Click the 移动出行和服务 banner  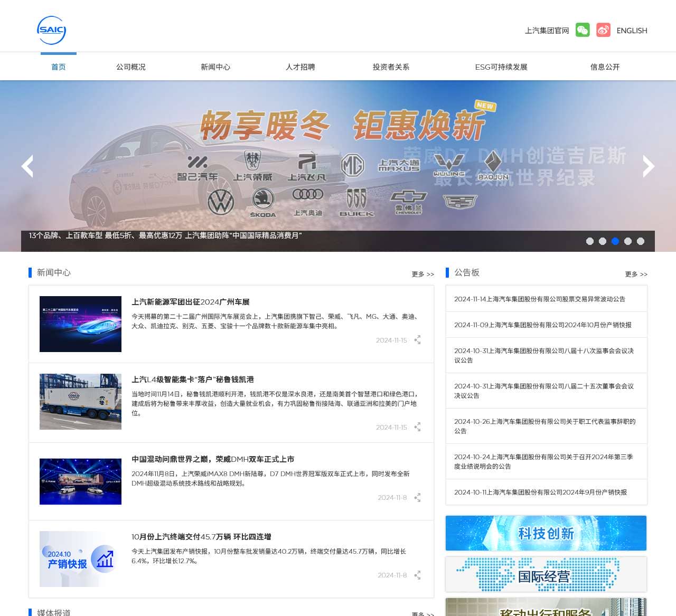point(546,607)
